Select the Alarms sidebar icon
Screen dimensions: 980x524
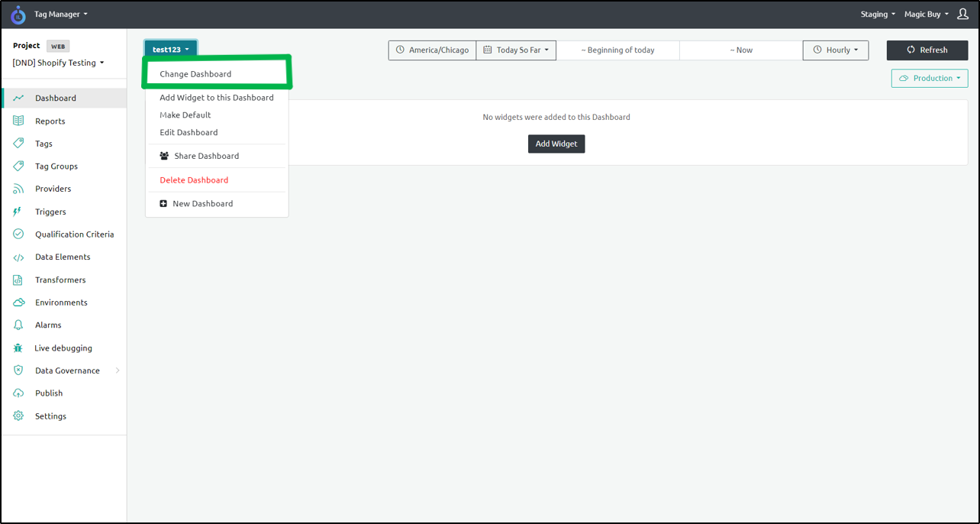[x=18, y=325]
